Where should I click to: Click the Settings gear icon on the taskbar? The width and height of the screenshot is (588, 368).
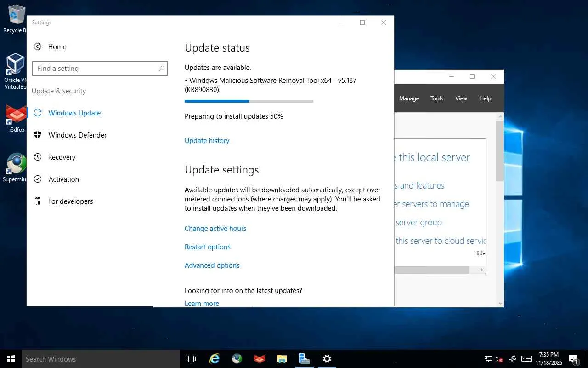[327, 359]
